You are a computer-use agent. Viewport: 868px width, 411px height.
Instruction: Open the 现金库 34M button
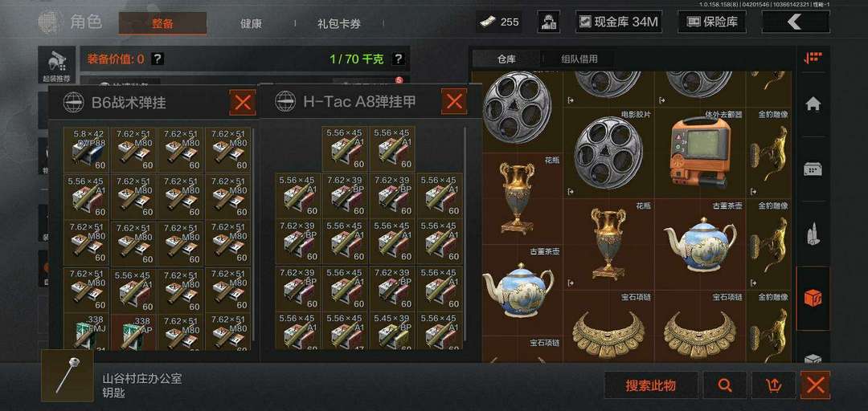[618, 22]
